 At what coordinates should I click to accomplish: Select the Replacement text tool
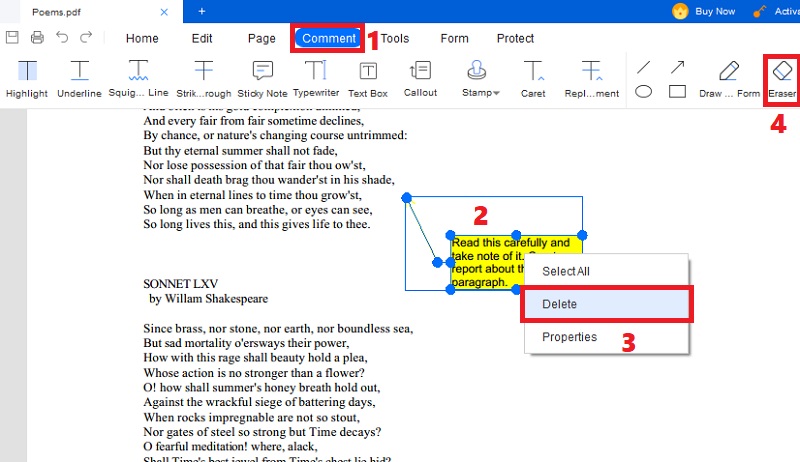click(x=592, y=79)
